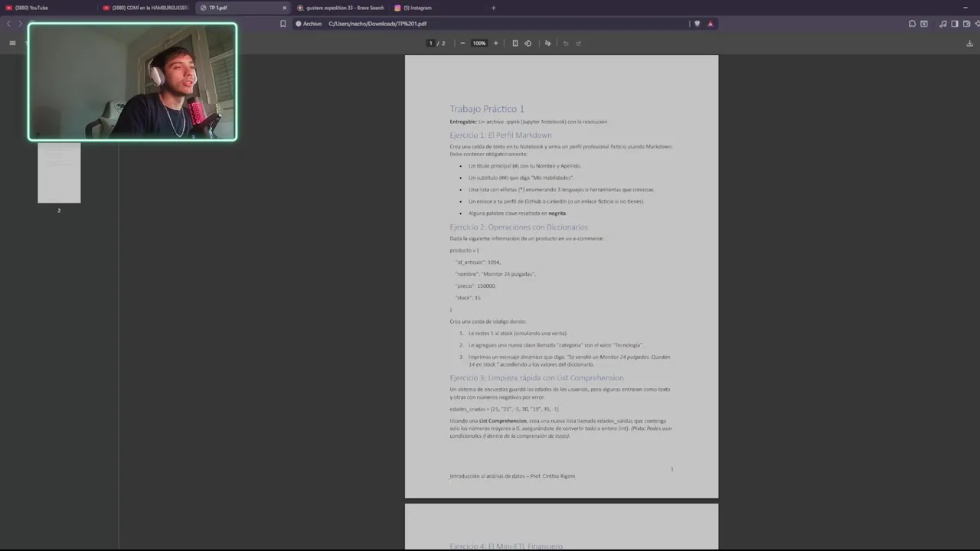Click the 100% zoom level field

(x=479, y=43)
